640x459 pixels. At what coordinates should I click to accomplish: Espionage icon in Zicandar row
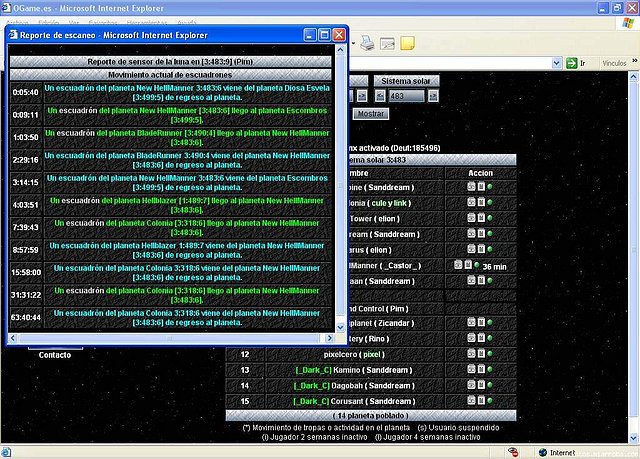[x=471, y=322]
